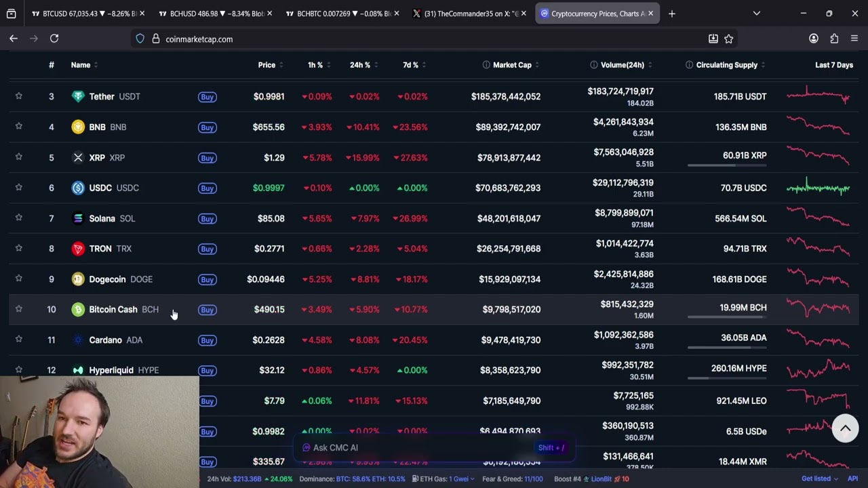This screenshot has height=488, width=868.
Task: Open a new browser tab
Action: click(x=672, y=14)
